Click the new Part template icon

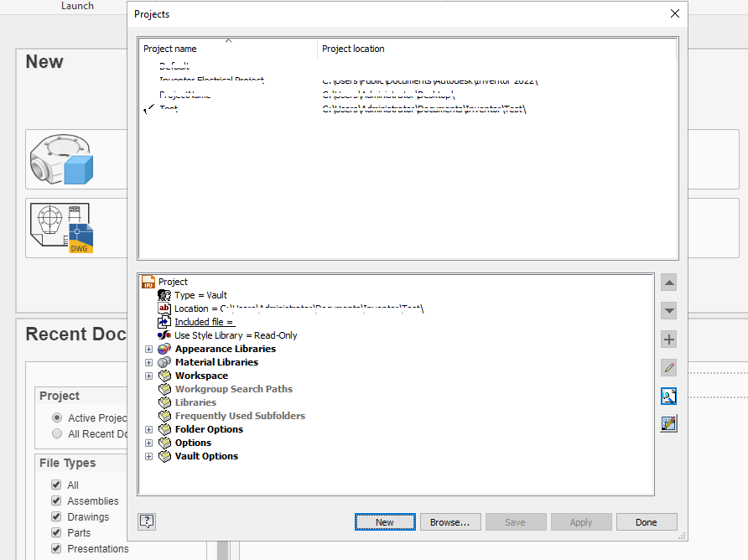click(x=61, y=159)
